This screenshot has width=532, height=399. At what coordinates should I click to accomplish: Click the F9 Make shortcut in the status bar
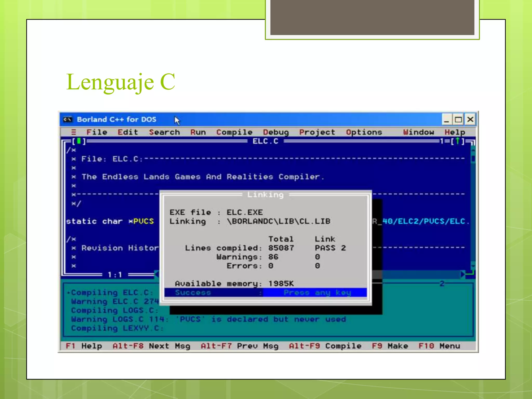click(x=390, y=346)
